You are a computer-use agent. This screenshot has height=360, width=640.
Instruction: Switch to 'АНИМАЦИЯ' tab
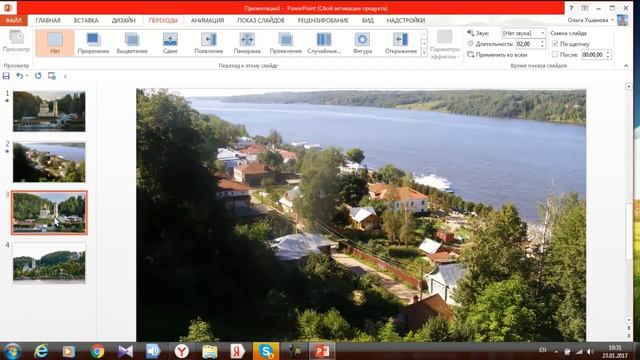pyautogui.click(x=207, y=20)
